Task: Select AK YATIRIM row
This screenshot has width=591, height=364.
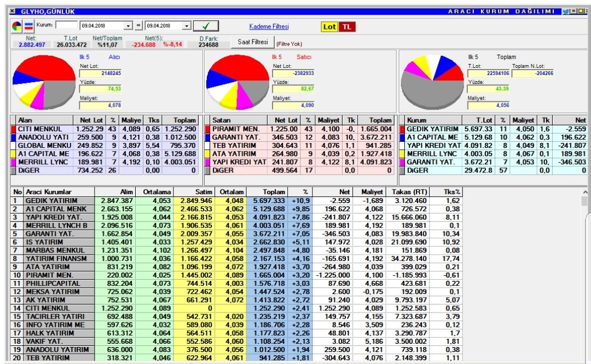Action: [236, 301]
